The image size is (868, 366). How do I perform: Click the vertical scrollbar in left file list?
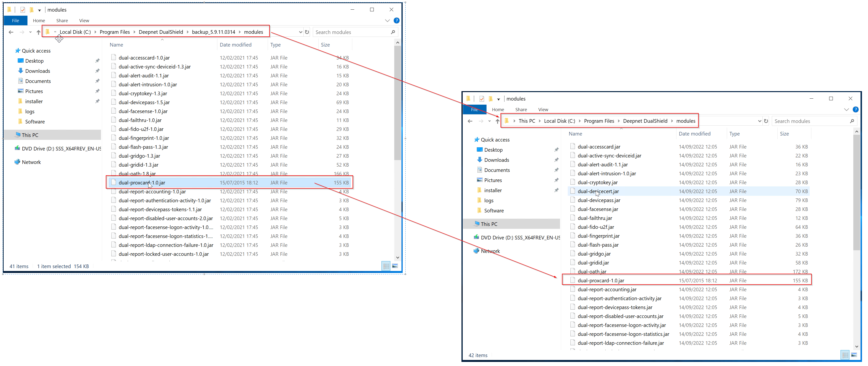397,101
